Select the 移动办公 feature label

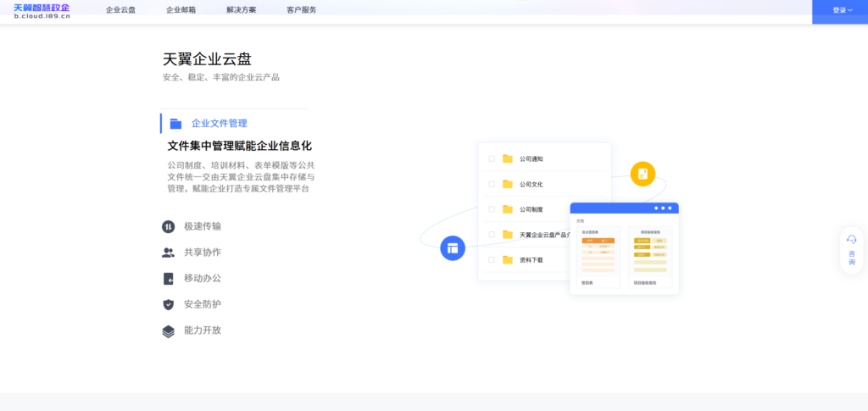[203, 278]
